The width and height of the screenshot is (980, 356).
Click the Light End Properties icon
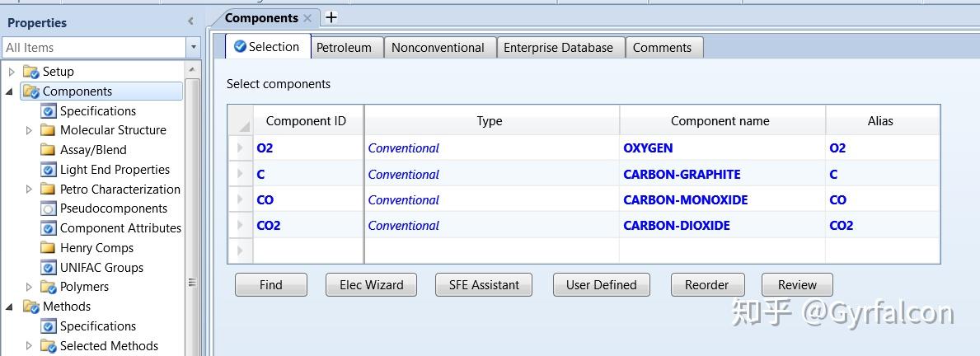48,170
